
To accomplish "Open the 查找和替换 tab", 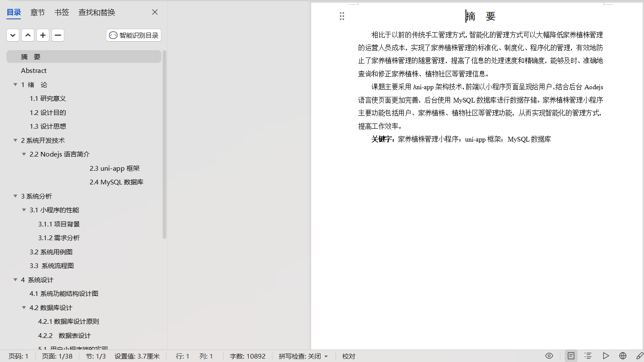I will (x=97, y=12).
